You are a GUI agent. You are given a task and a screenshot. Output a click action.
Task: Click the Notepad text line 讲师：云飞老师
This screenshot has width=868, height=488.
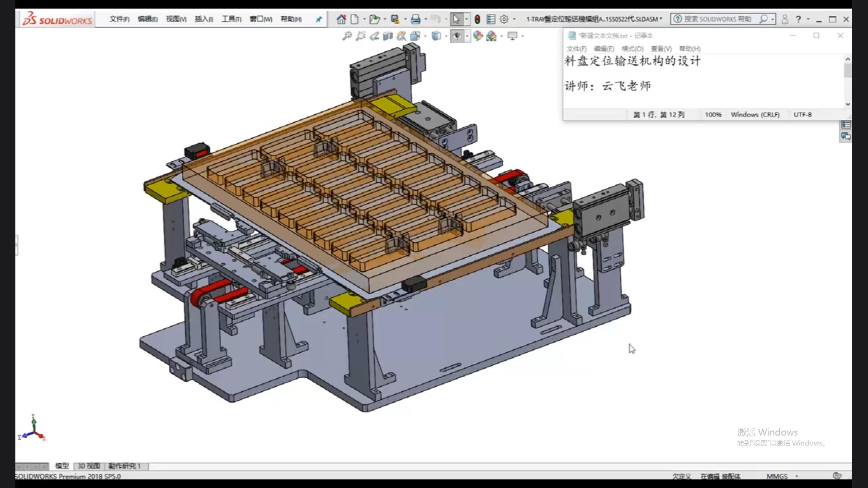pos(608,86)
